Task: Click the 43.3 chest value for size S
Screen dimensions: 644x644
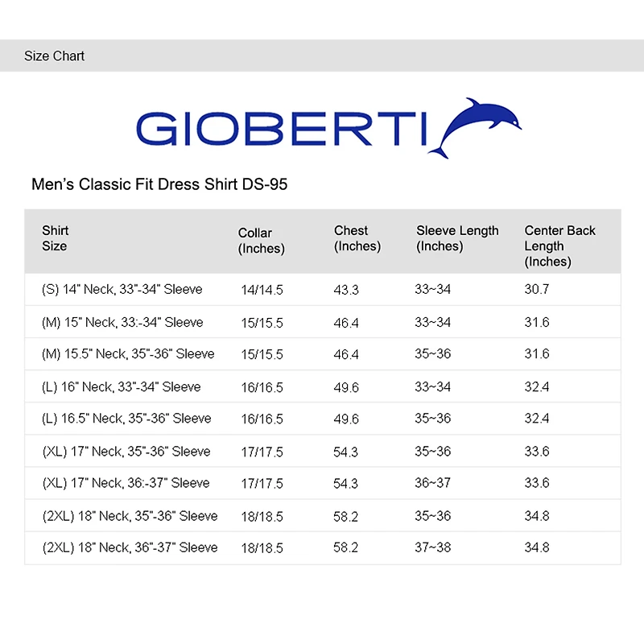Action: [346, 290]
